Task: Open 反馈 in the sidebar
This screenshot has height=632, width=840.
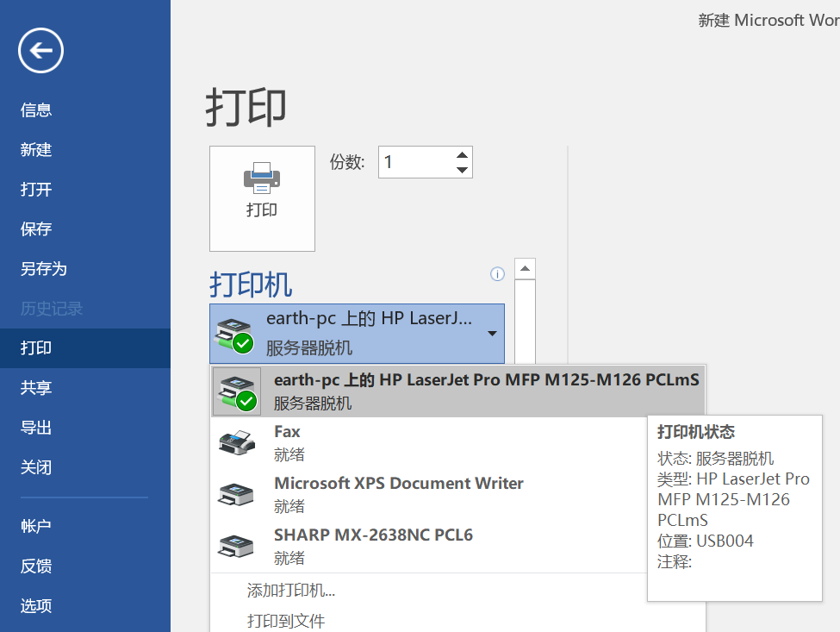Action: tap(36, 566)
